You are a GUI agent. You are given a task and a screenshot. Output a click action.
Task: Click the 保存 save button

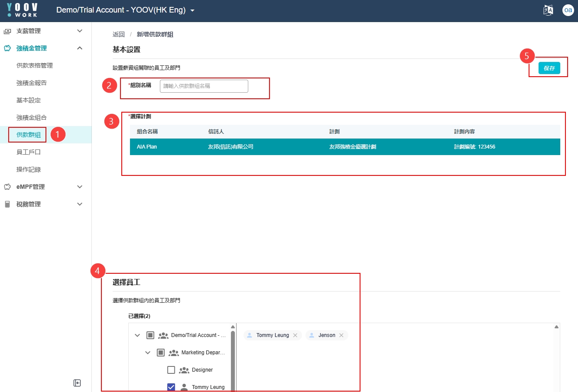tap(549, 68)
